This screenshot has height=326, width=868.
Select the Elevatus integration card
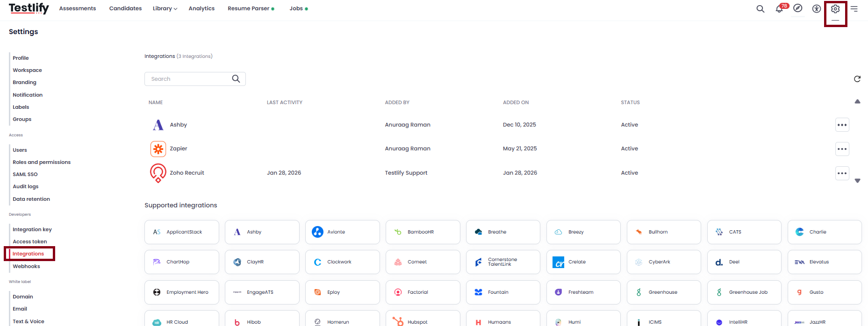pos(825,262)
